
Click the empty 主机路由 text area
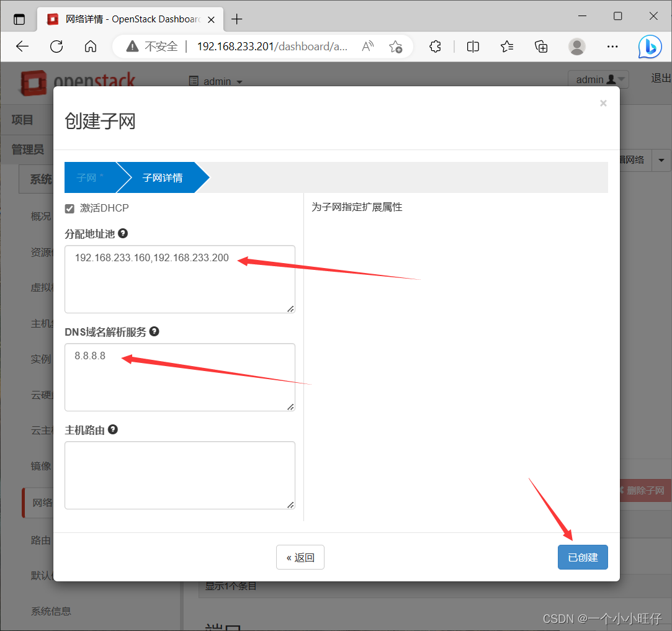click(x=180, y=475)
